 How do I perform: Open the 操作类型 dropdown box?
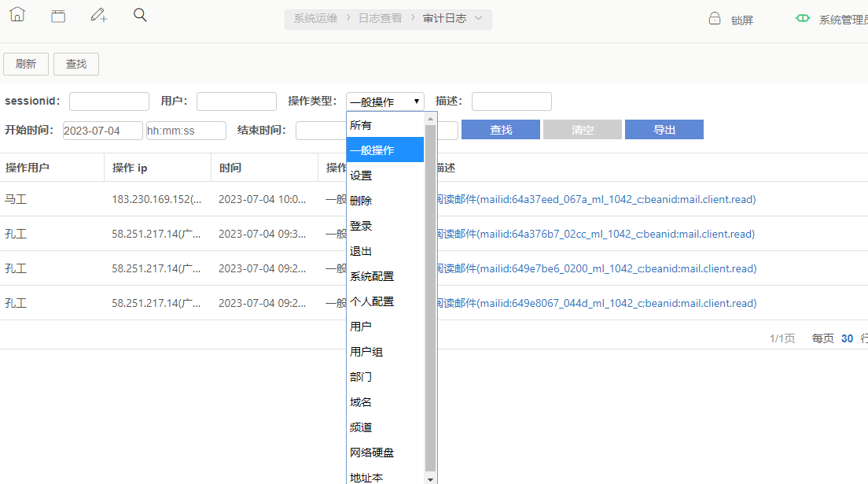[x=384, y=102]
